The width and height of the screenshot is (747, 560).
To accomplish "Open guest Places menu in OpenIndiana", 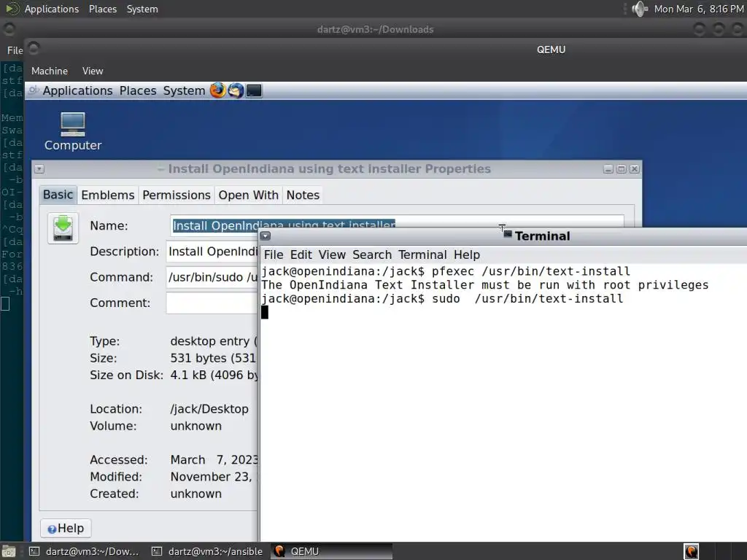I will [138, 90].
